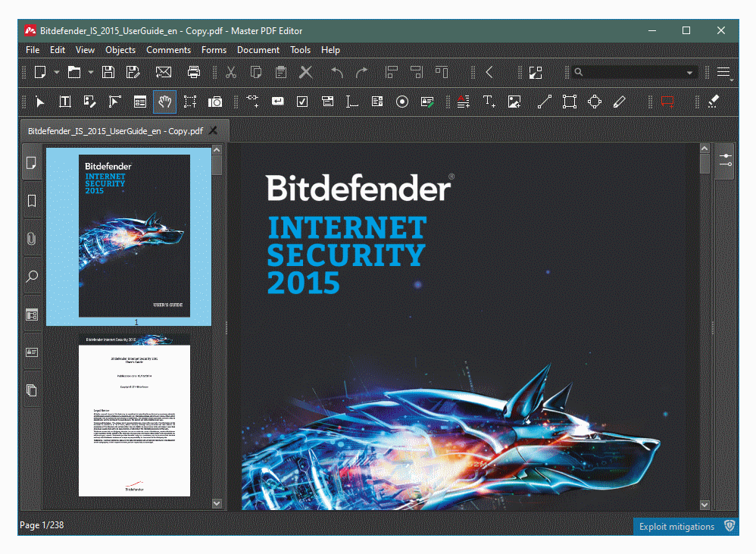
Task: Click the Open folder icon
Action: pos(74,72)
